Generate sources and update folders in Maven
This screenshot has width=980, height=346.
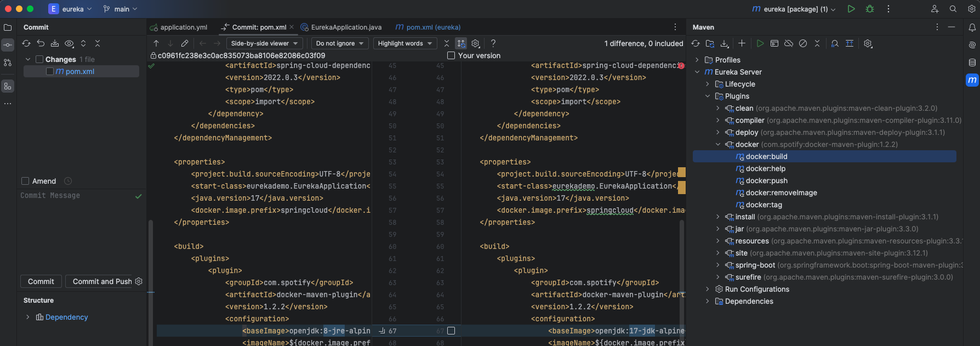710,43
